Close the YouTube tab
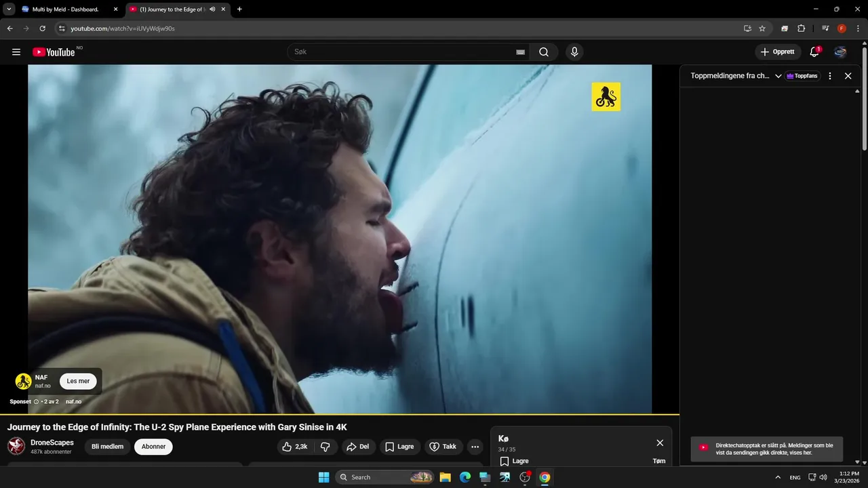The height and width of the screenshot is (488, 868). coord(223,9)
